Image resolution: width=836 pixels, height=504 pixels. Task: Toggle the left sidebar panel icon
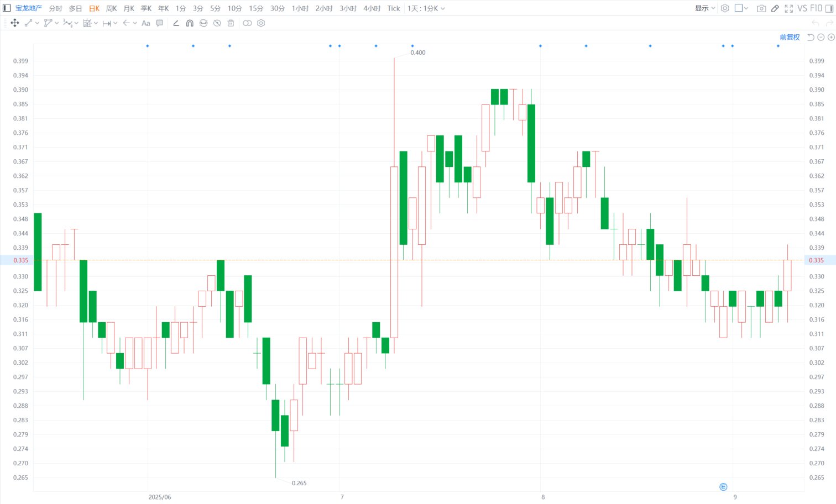(7, 8)
